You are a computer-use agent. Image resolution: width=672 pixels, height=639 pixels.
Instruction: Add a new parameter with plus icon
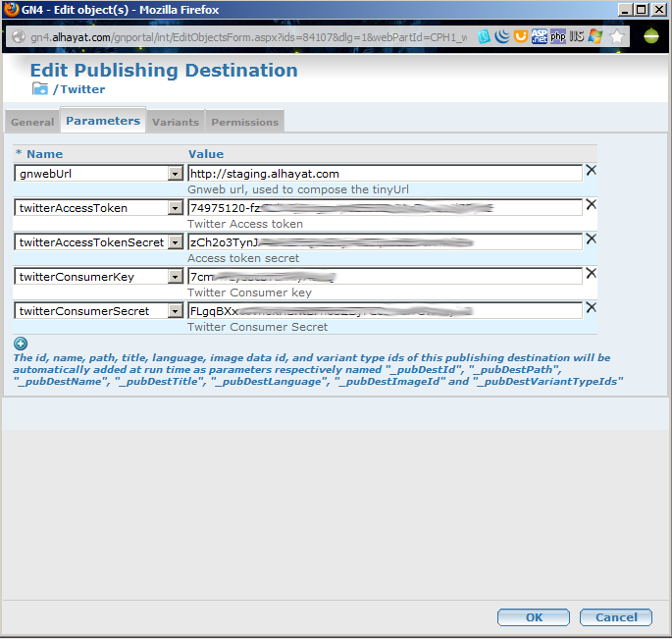(21, 344)
